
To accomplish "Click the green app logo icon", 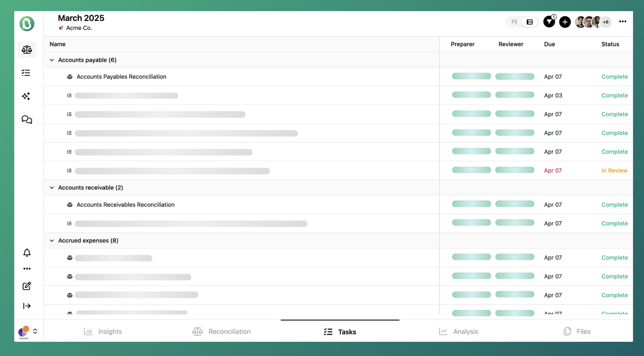I will click(x=27, y=24).
